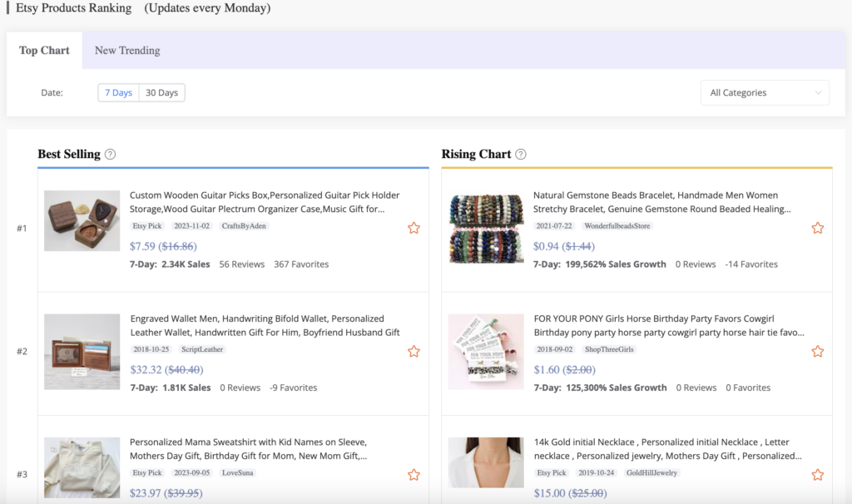
Task: Expand the All Categories dropdown
Action: pos(765,93)
